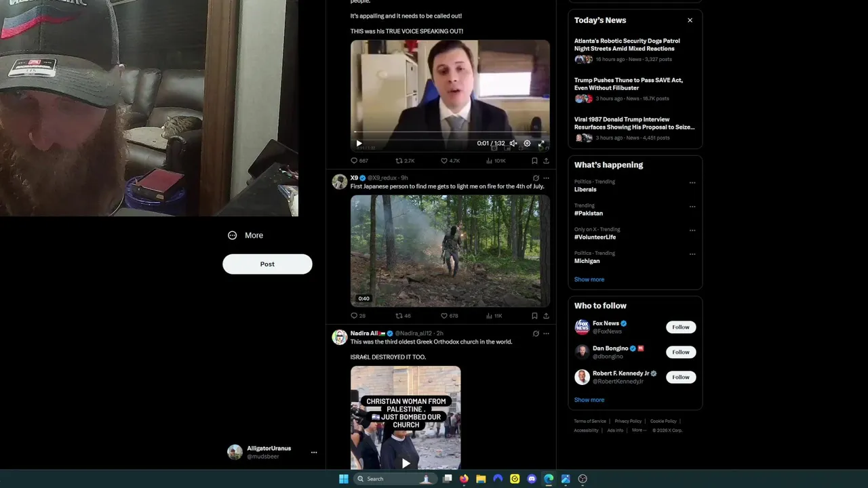Follow Robert F. Kennedy Jr
The width and height of the screenshot is (868, 488).
681,378
